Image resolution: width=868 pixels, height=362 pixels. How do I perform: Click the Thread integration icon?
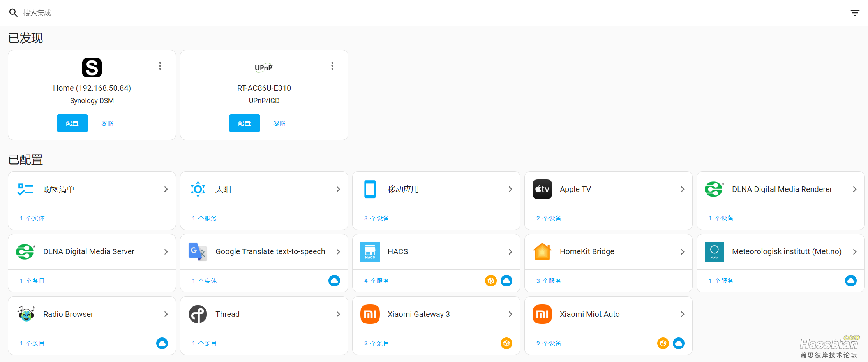[198, 314]
